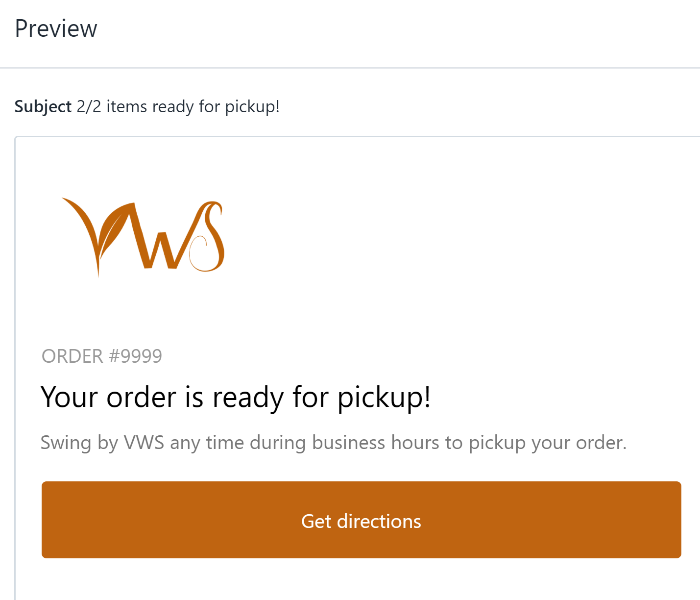This screenshot has height=600, width=700.
Task: Click the word 'Swing' in the paragraph
Action: (66, 443)
